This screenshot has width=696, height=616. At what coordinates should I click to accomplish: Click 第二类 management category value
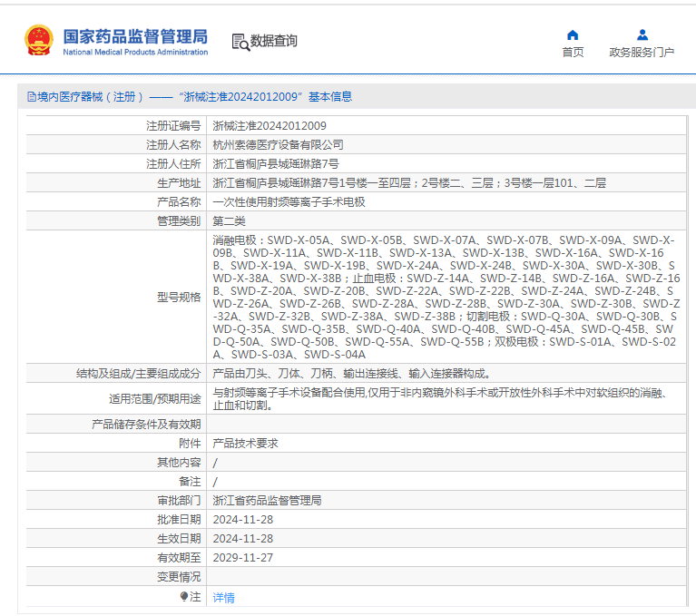click(x=229, y=221)
